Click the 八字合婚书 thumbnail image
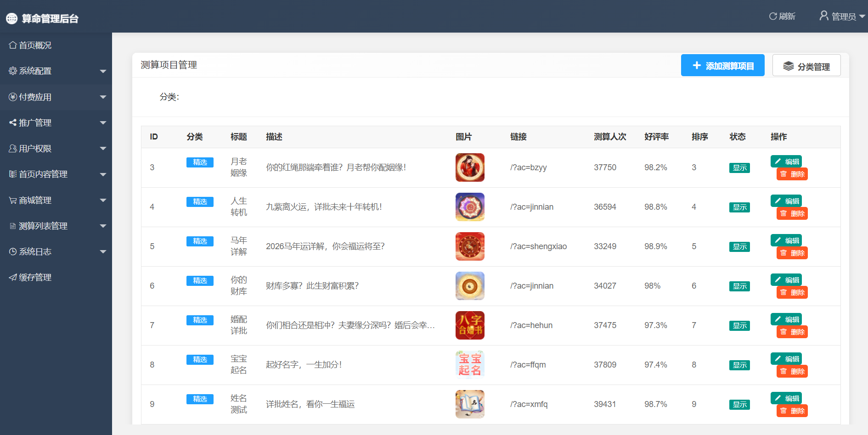This screenshot has height=435, width=868. tap(469, 325)
